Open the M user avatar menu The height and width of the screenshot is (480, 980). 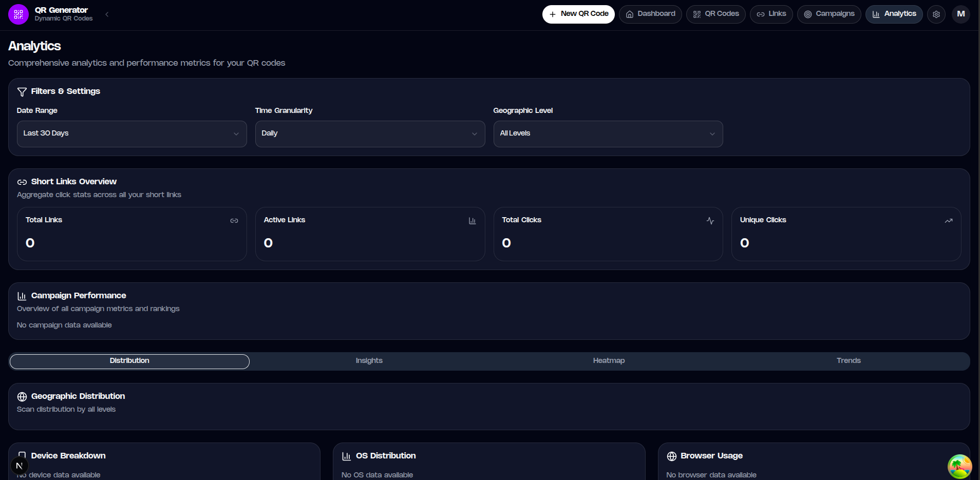pos(961,14)
